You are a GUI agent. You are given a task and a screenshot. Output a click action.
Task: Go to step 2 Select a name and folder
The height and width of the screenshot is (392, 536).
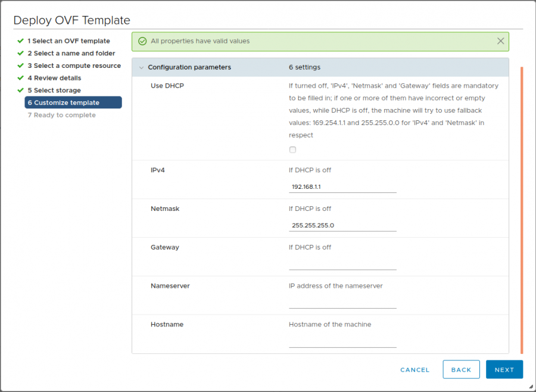[x=71, y=54]
